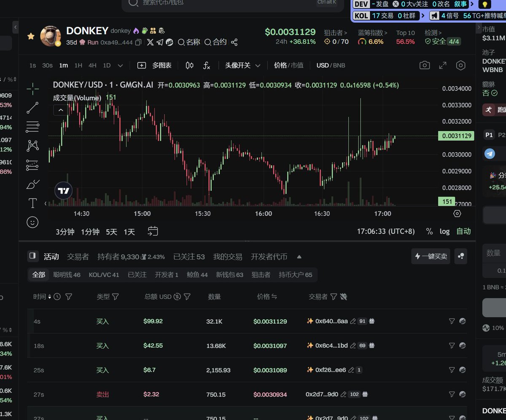This screenshot has width=506, height=420.
Task: Click the One-click trade (一键买卖) button
Action: [x=431, y=256]
